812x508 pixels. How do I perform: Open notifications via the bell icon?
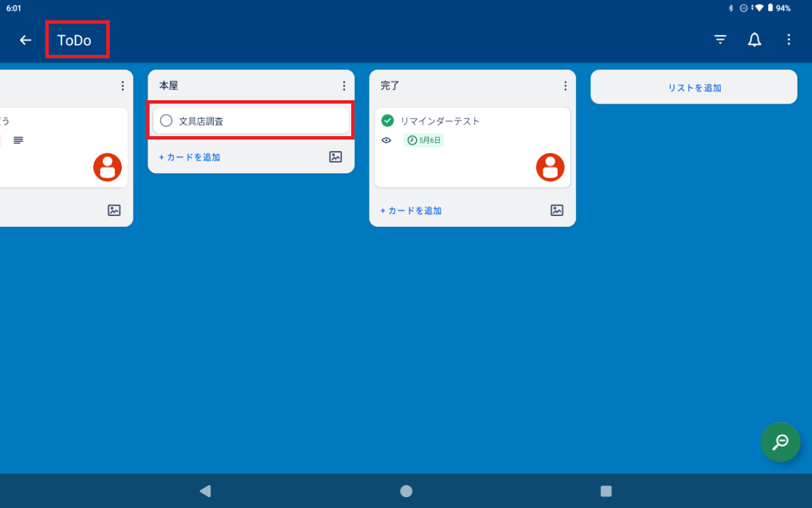pos(754,39)
